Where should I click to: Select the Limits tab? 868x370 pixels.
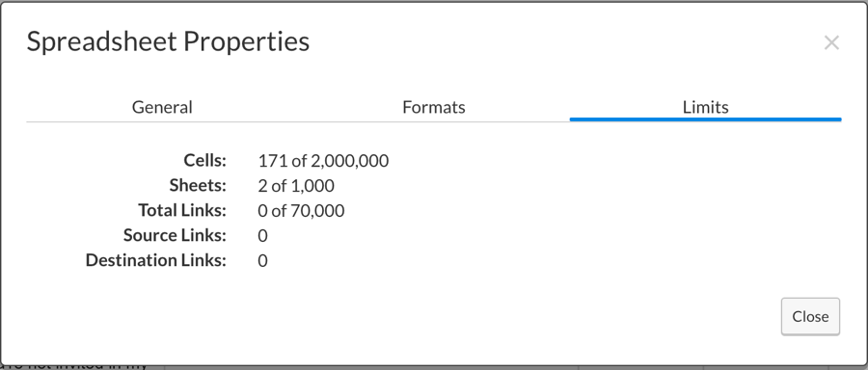click(705, 107)
